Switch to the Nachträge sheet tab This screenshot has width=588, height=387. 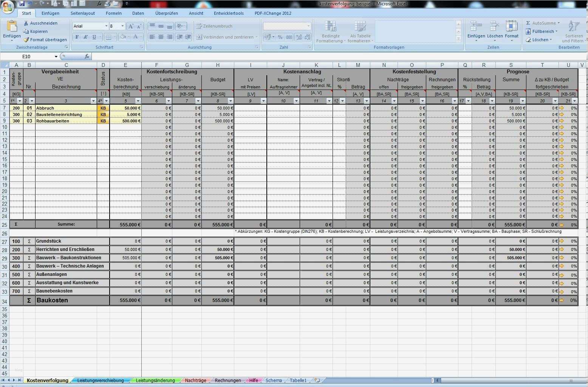[195, 380]
